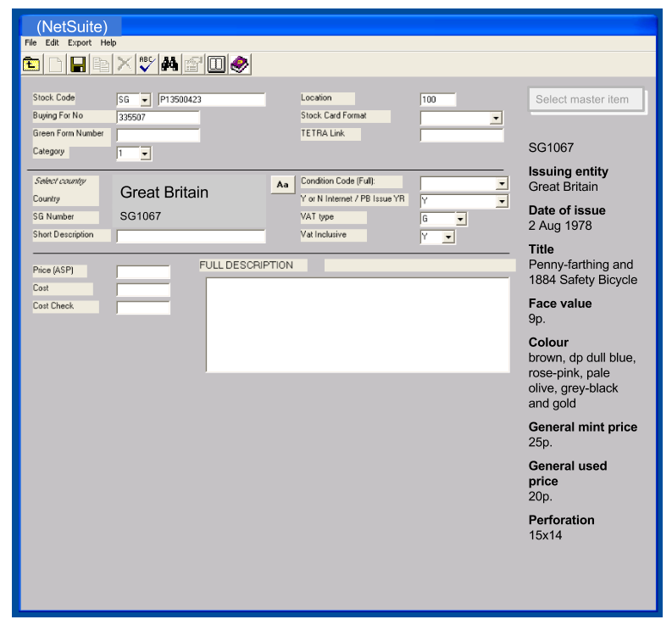This screenshot has height=625, width=672.
Task: Click the Green Form Number field
Action: coord(158,136)
